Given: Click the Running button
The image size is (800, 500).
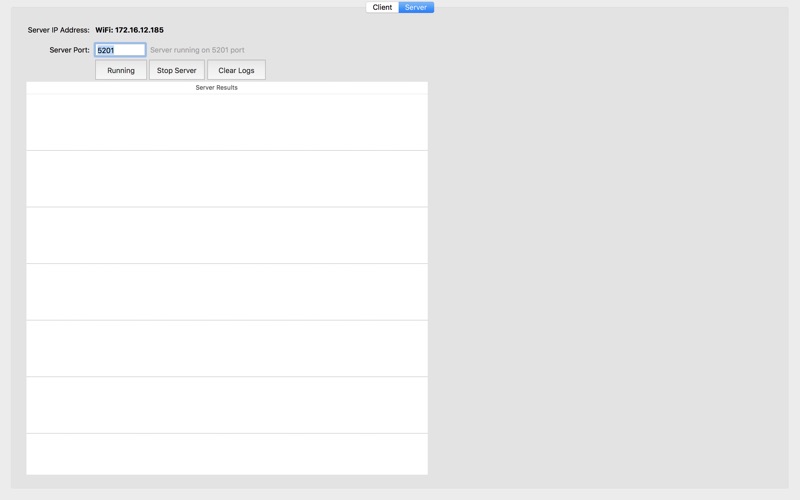Looking at the screenshot, I should [121, 70].
